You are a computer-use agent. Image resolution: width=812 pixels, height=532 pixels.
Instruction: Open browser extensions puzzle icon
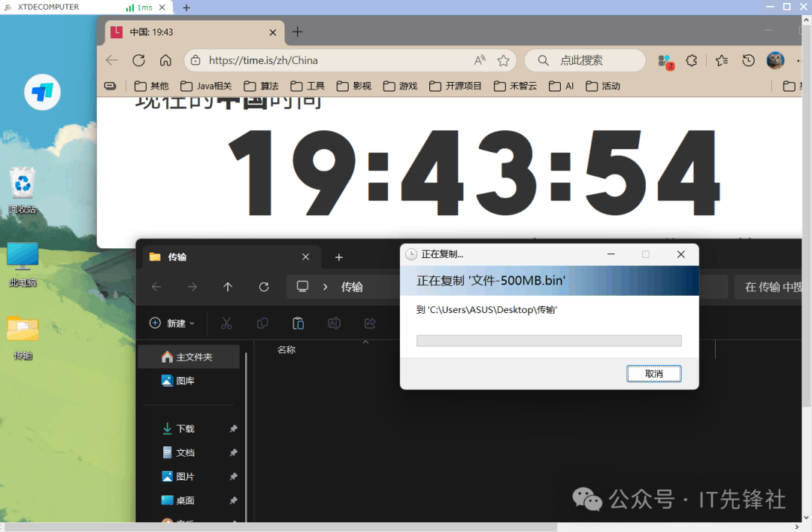[x=692, y=60]
